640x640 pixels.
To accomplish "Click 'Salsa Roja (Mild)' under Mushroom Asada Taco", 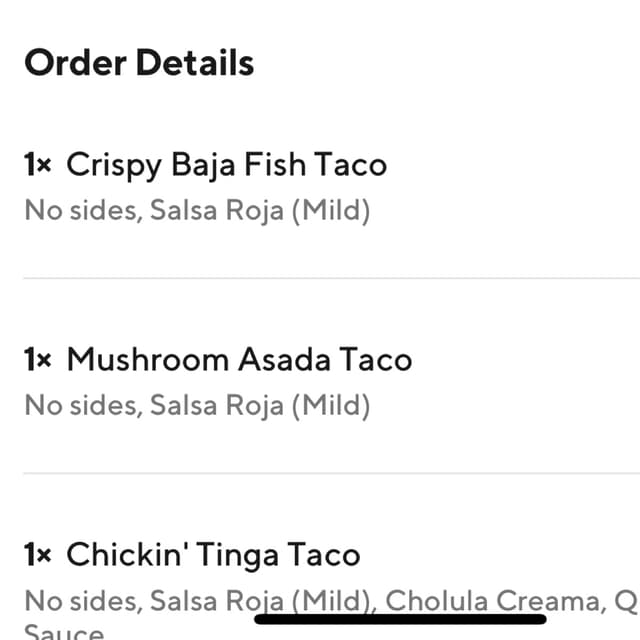I will [260, 407].
